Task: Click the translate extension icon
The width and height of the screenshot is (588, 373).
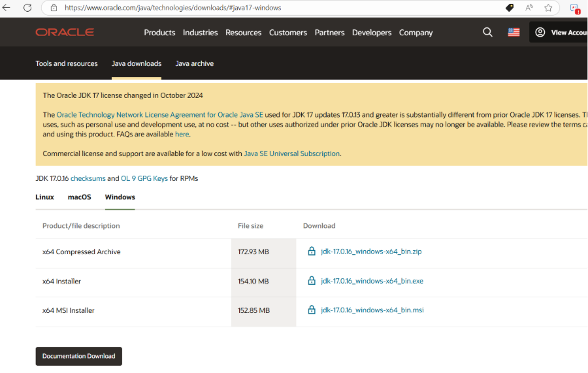Action: click(x=575, y=8)
